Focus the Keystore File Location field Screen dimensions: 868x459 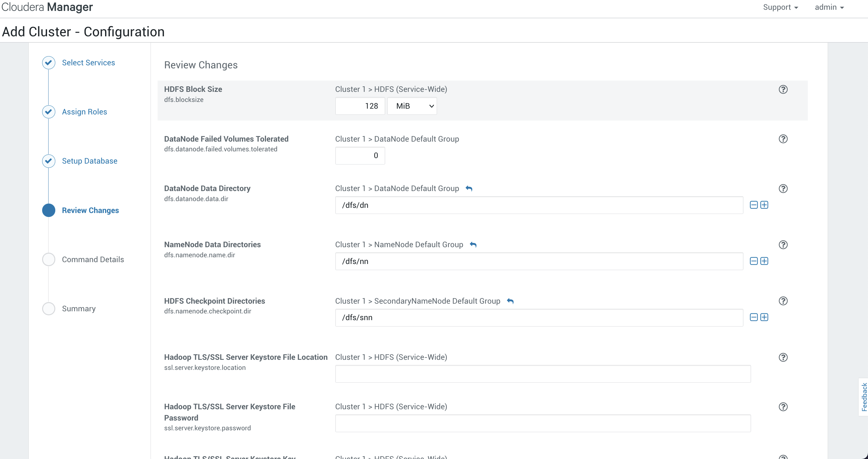(x=543, y=374)
